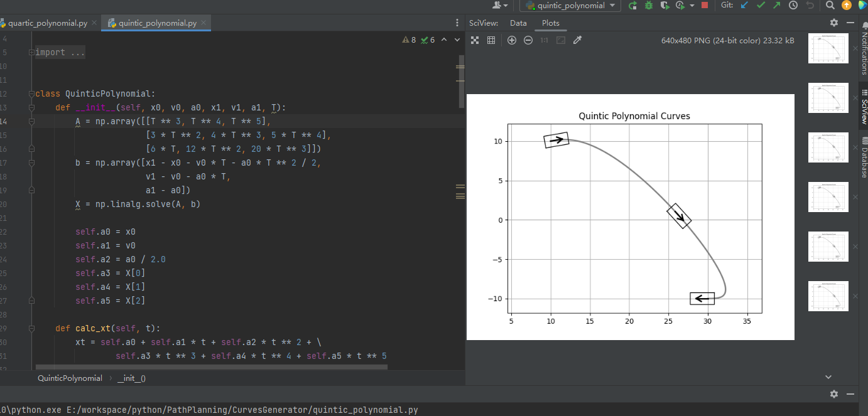Click the green Debug bug icon
Image resolution: width=868 pixels, height=416 pixels.
648,6
